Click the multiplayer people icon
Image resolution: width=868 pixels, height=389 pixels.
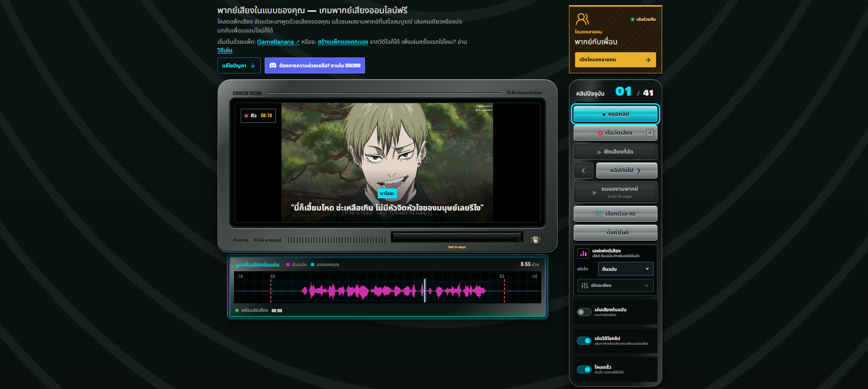coord(582,19)
